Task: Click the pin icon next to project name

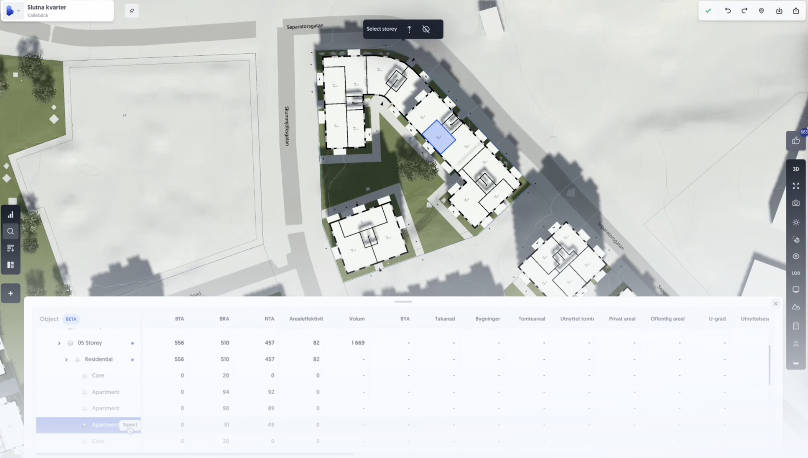Action: pyautogui.click(x=132, y=11)
